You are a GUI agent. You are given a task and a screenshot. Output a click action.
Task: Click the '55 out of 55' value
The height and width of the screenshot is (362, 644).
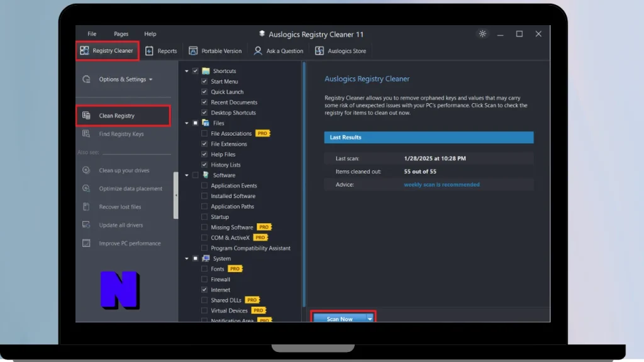pyautogui.click(x=420, y=171)
